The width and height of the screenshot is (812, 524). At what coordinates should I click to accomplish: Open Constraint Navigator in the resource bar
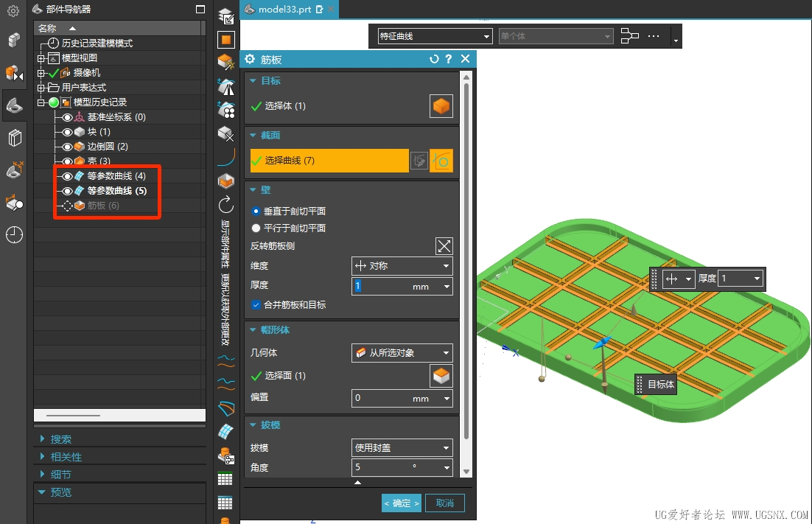point(14,73)
